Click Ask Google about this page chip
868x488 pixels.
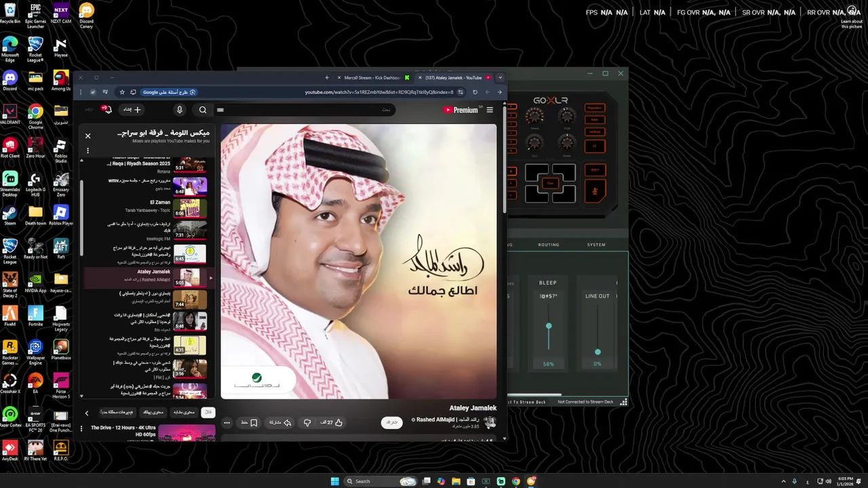(169, 92)
